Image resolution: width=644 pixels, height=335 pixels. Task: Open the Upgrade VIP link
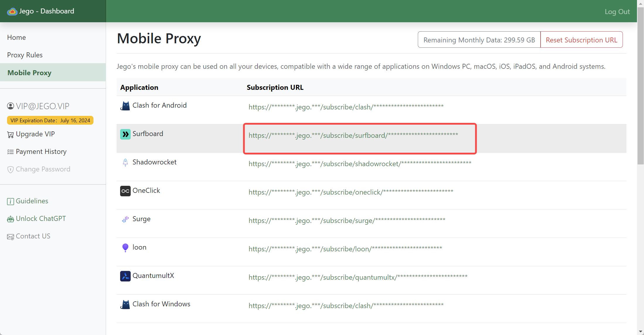(35, 134)
